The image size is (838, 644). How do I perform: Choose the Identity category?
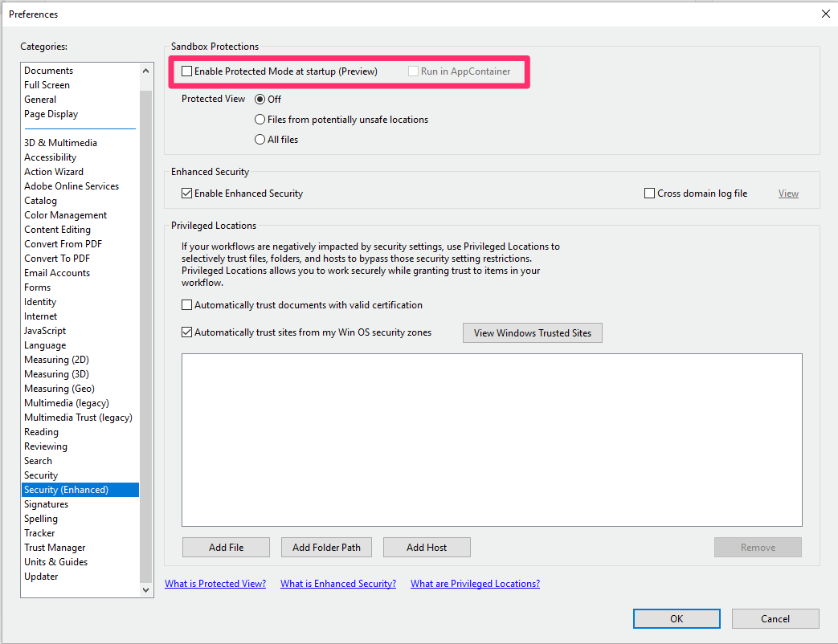80,302
